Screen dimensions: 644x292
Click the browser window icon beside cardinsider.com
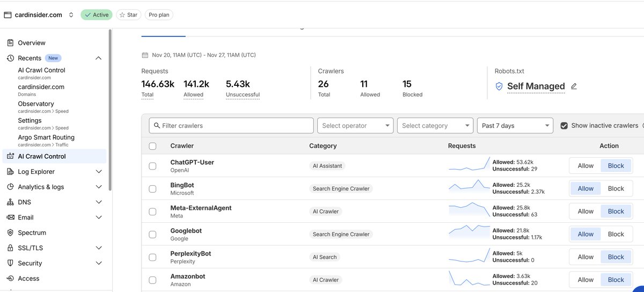pyautogui.click(x=8, y=15)
